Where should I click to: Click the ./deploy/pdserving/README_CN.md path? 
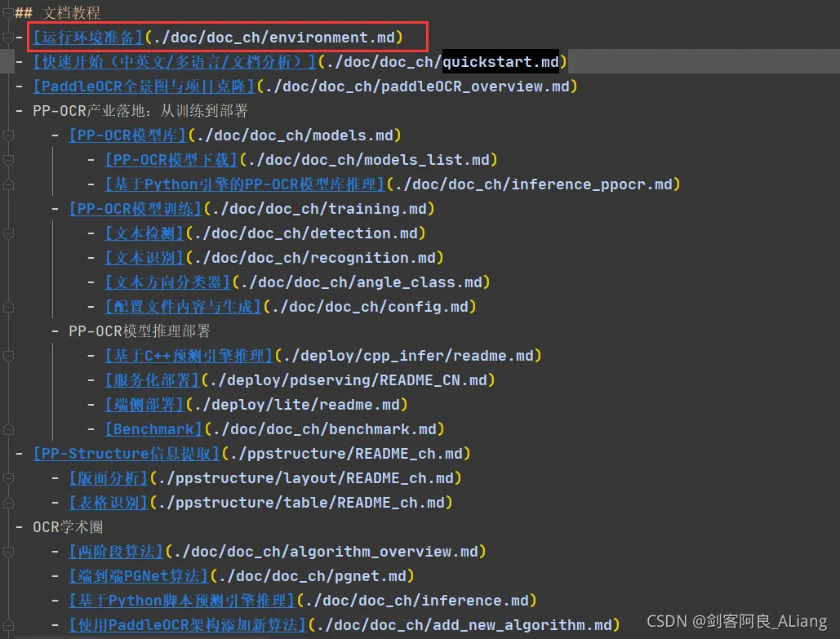pos(349,380)
